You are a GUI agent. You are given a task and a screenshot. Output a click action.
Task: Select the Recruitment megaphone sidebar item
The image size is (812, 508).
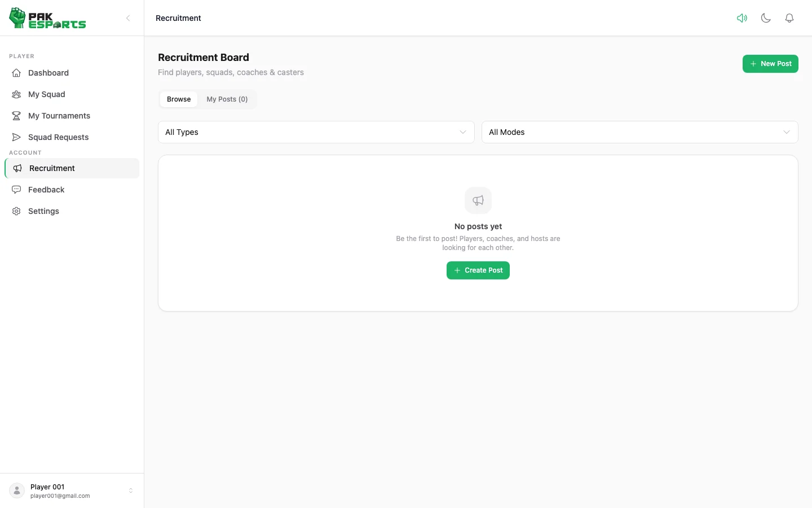click(72, 168)
